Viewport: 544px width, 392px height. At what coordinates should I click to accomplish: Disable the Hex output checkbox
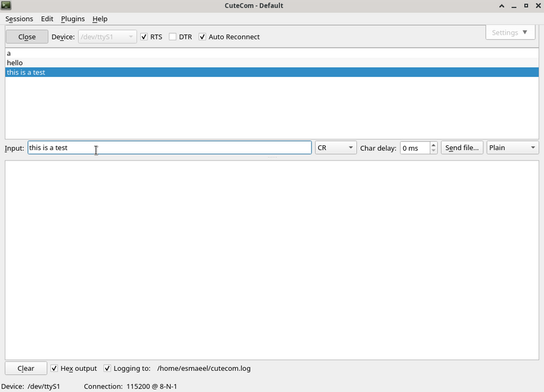click(55, 368)
